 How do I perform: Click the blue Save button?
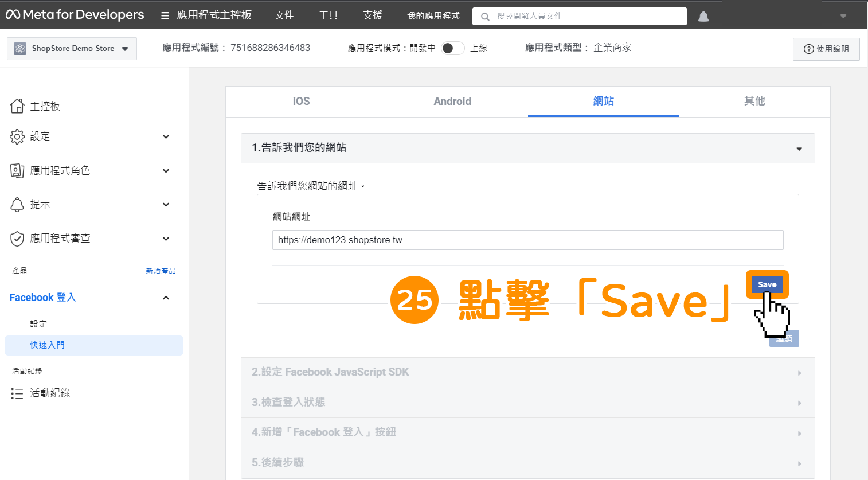click(x=767, y=284)
